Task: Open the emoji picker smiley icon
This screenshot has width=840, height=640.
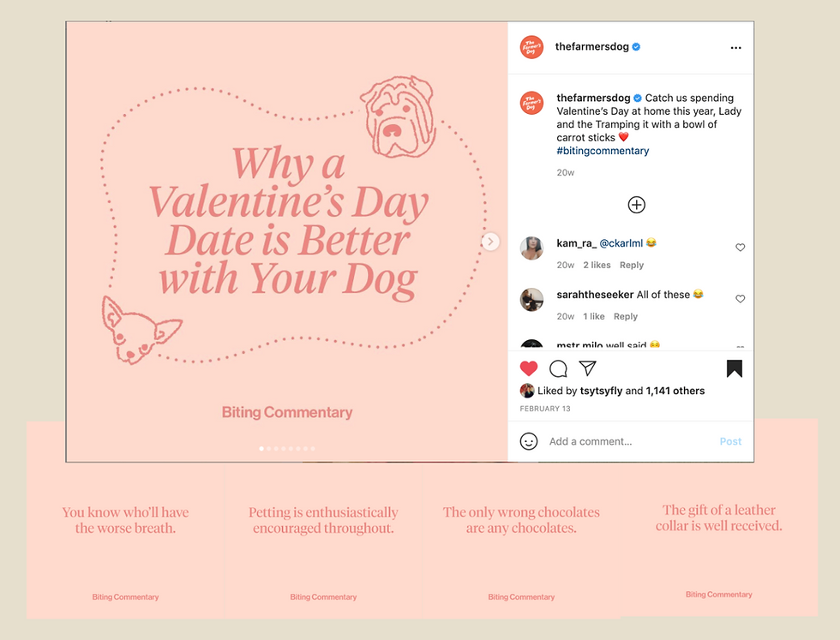Action: (x=529, y=441)
